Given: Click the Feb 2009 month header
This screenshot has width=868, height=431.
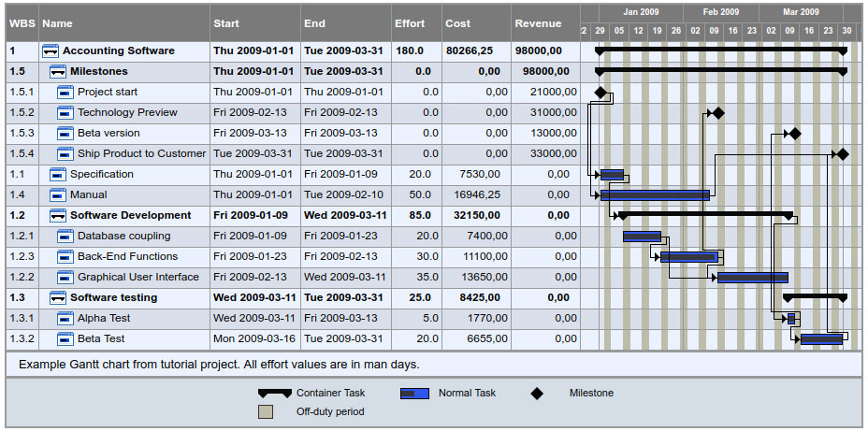Looking at the screenshot, I should click(721, 12).
